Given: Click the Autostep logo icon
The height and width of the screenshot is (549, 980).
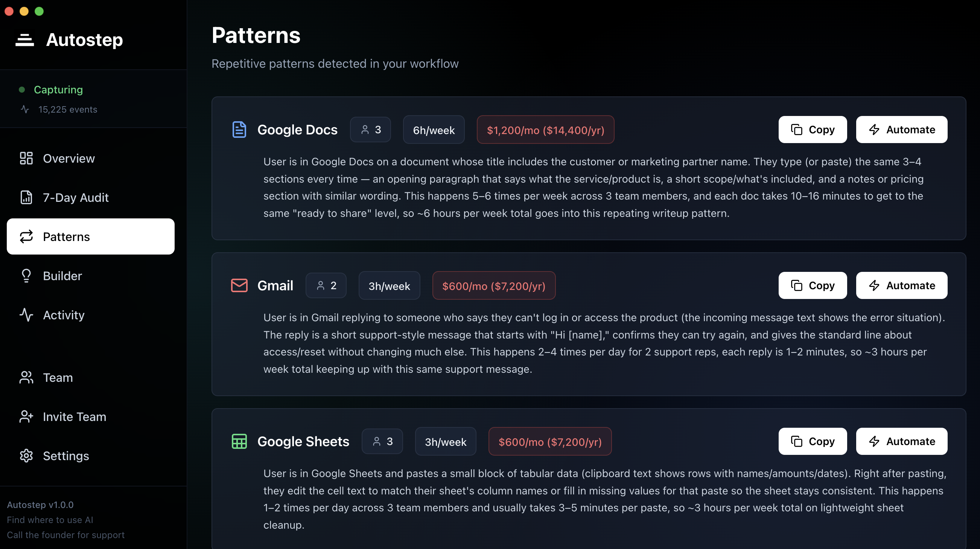Looking at the screenshot, I should click(25, 40).
